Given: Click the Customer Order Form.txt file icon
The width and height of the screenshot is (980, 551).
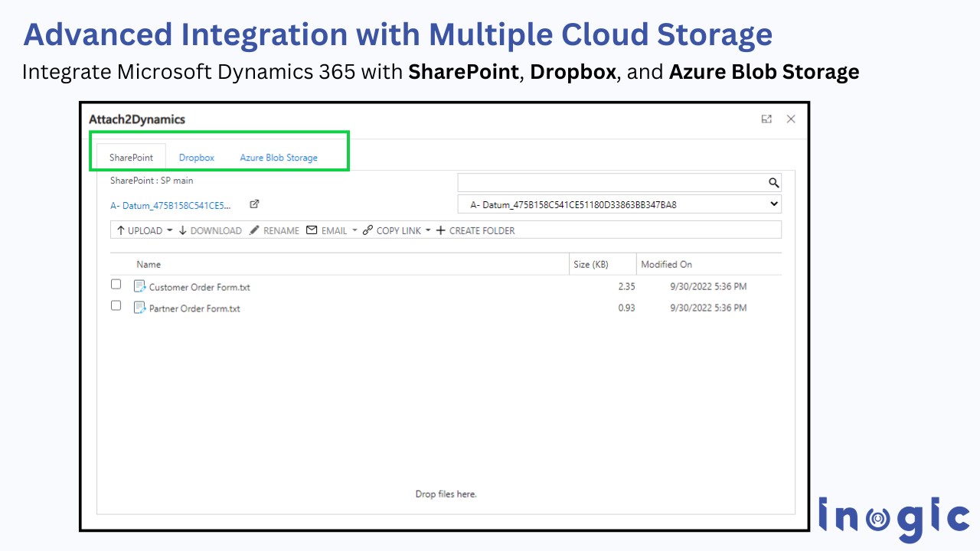Looking at the screenshot, I should [x=140, y=286].
